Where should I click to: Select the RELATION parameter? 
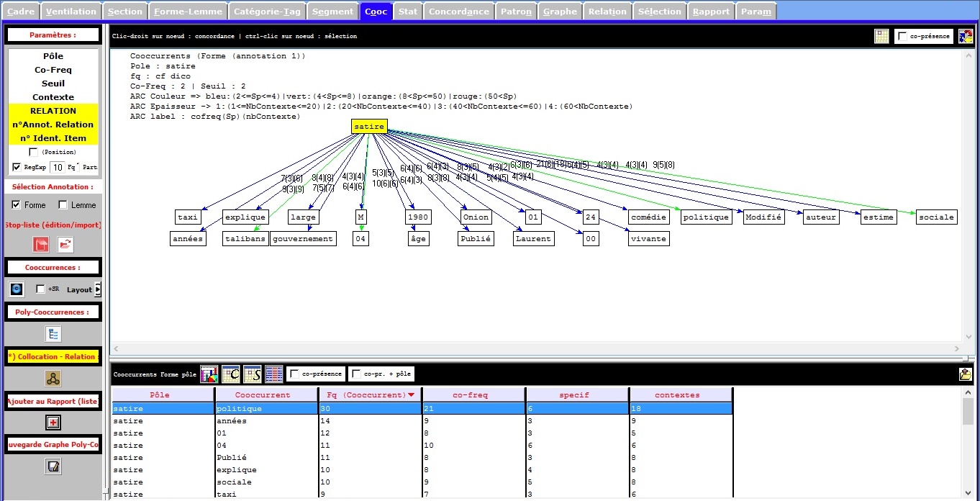click(x=53, y=110)
